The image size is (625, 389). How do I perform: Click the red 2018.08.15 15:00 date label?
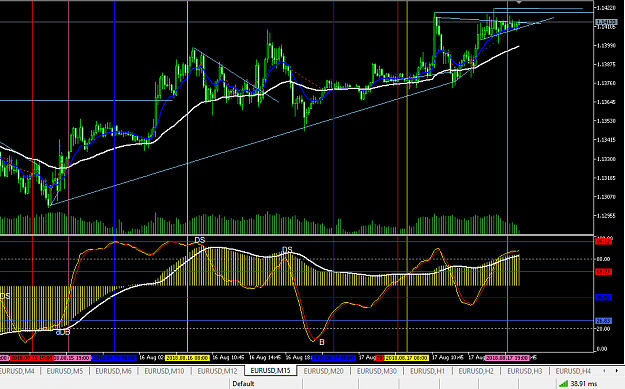click(x=31, y=358)
